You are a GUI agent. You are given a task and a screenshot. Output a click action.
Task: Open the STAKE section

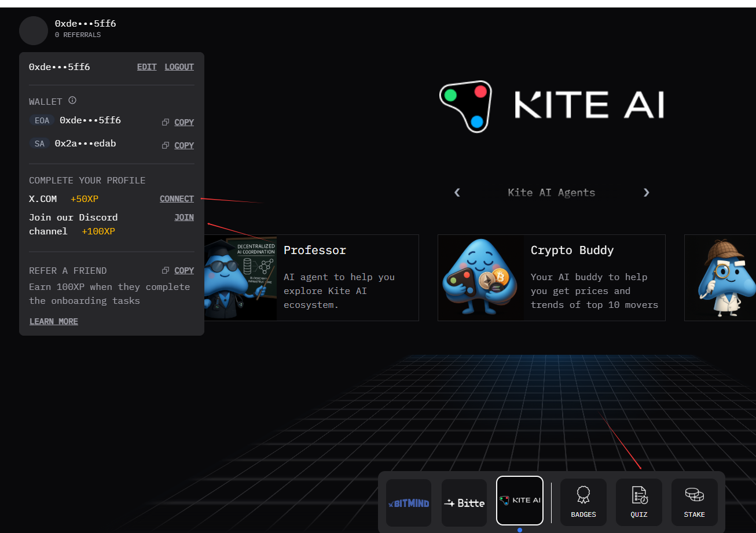click(694, 502)
